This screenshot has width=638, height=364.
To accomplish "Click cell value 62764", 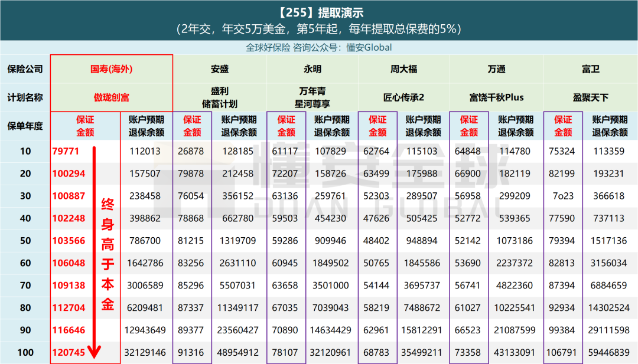I will click(376, 152).
